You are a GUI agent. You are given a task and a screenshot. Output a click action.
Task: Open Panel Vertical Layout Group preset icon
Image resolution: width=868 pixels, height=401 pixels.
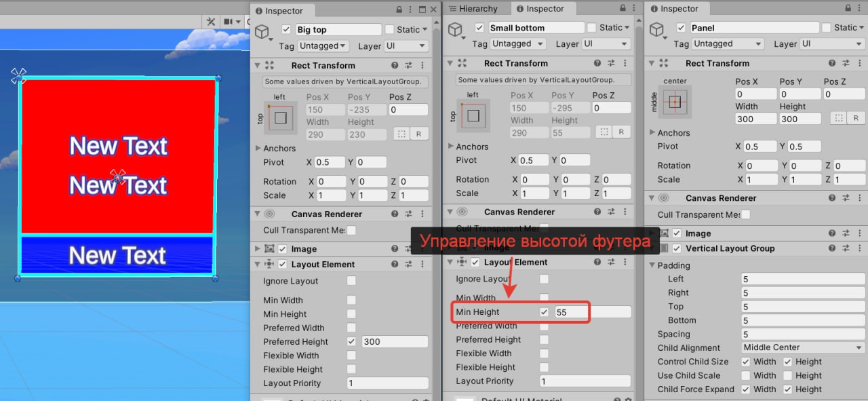pyautogui.click(x=847, y=248)
